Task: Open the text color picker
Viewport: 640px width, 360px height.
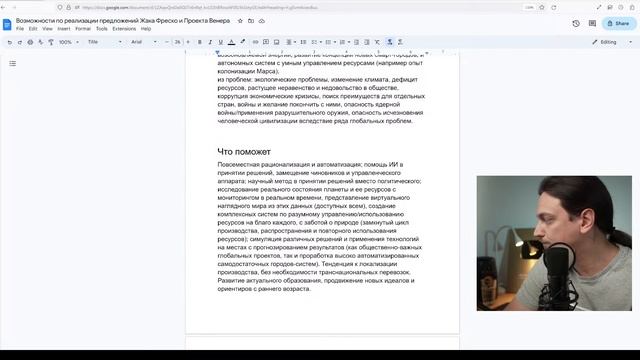Action: point(231,42)
